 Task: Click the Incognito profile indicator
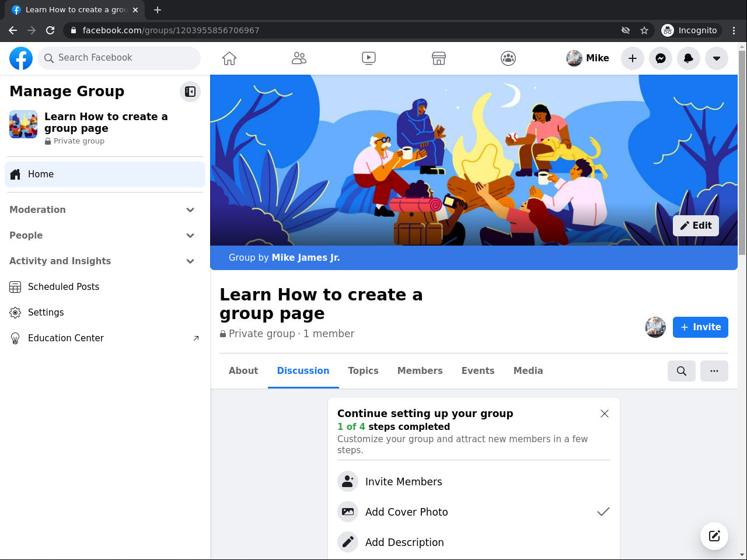(690, 30)
